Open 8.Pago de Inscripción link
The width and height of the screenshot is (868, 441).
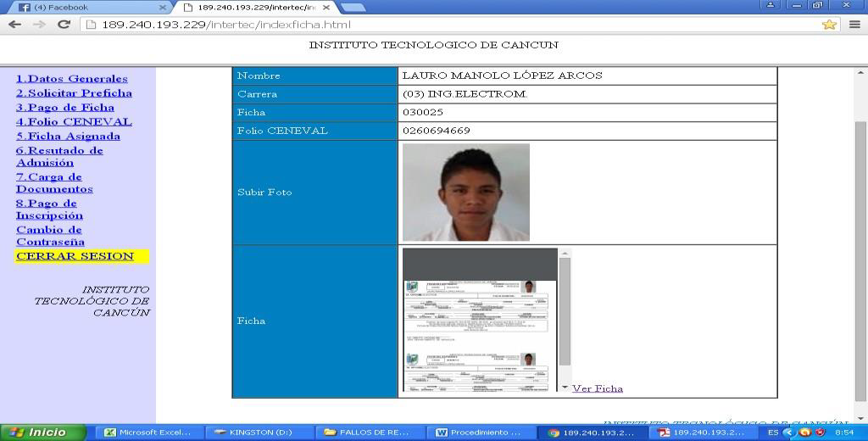pos(49,209)
